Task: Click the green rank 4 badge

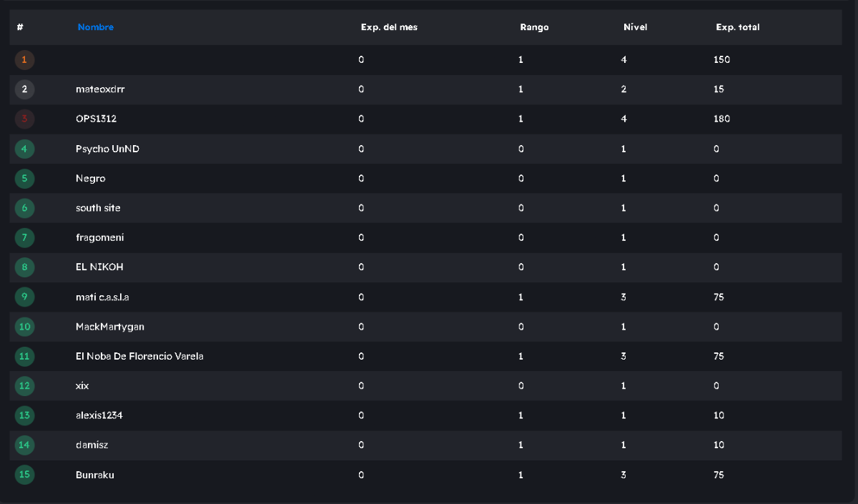Action: click(x=24, y=149)
